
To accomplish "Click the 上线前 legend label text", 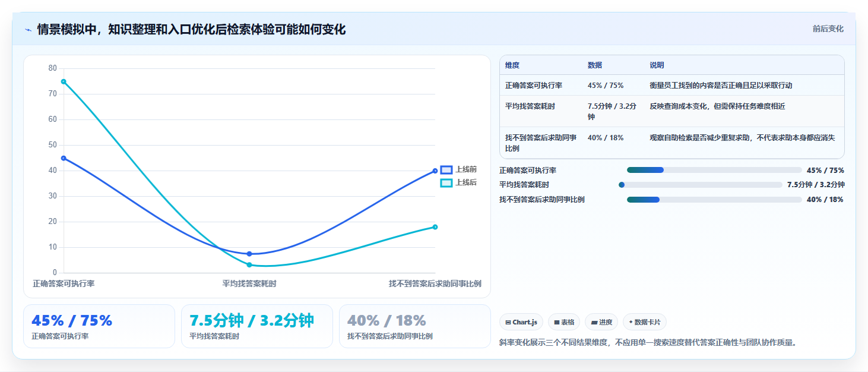I will point(466,170).
